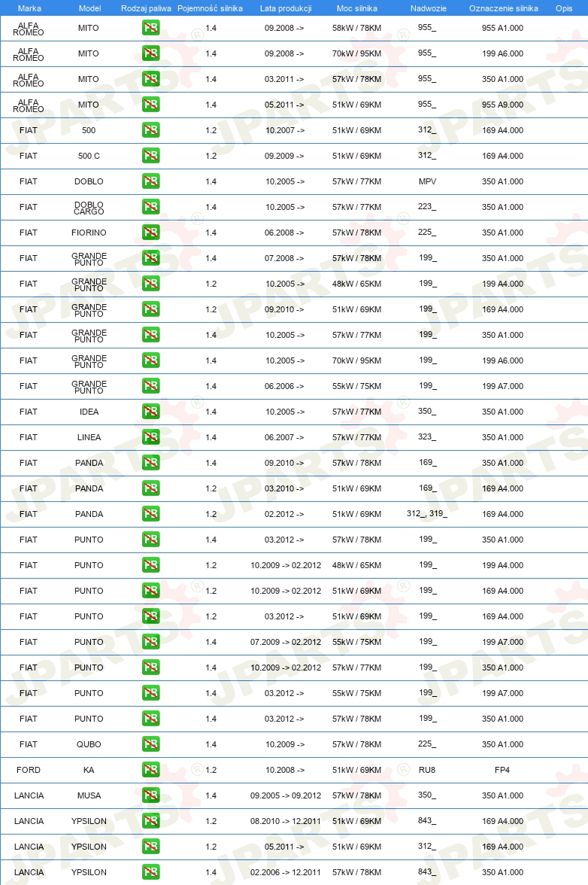Click the Opis column header

click(x=564, y=8)
